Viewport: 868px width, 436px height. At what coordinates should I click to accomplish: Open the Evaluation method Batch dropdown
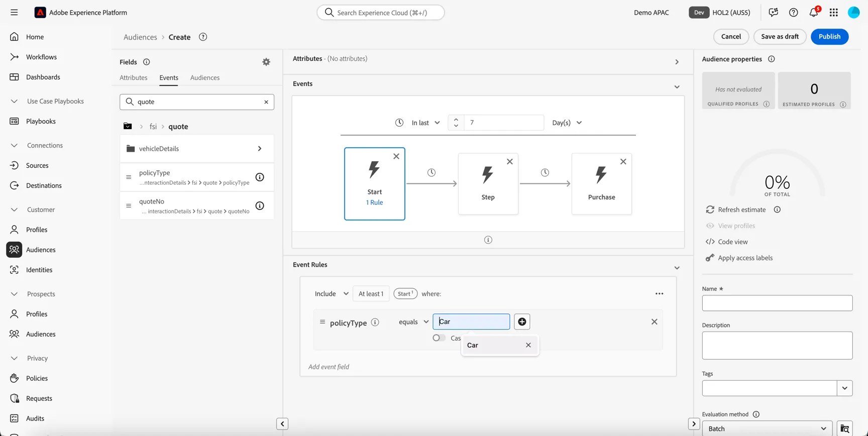(x=767, y=428)
